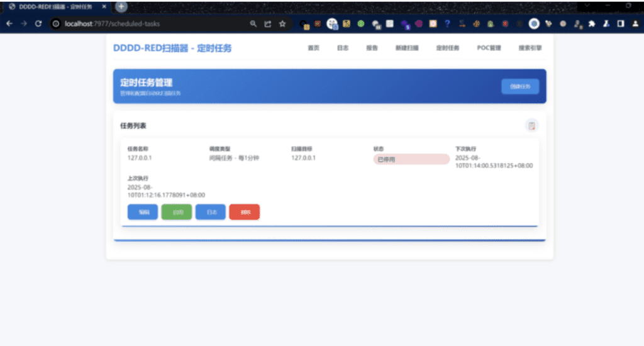The image size is (644, 346).
Task: Select the 间隔任务 - 每1分钟 text
Action: click(x=234, y=158)
